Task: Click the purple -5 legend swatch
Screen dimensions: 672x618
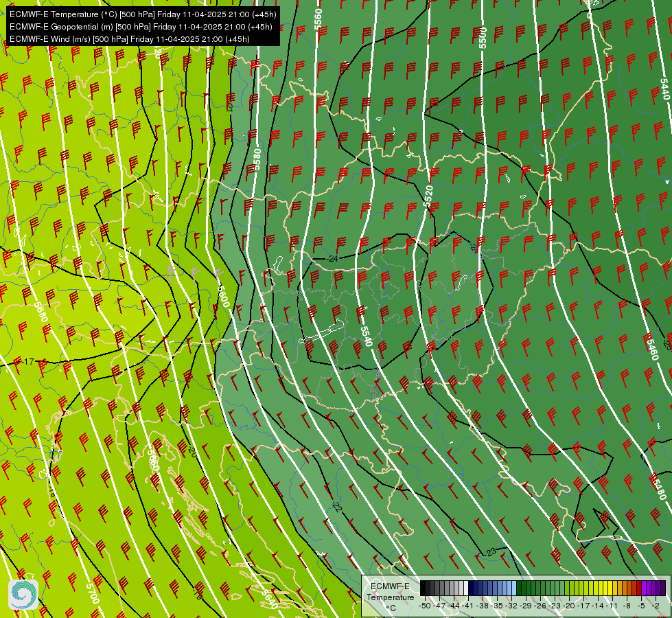Action: [x=644, y=588]
